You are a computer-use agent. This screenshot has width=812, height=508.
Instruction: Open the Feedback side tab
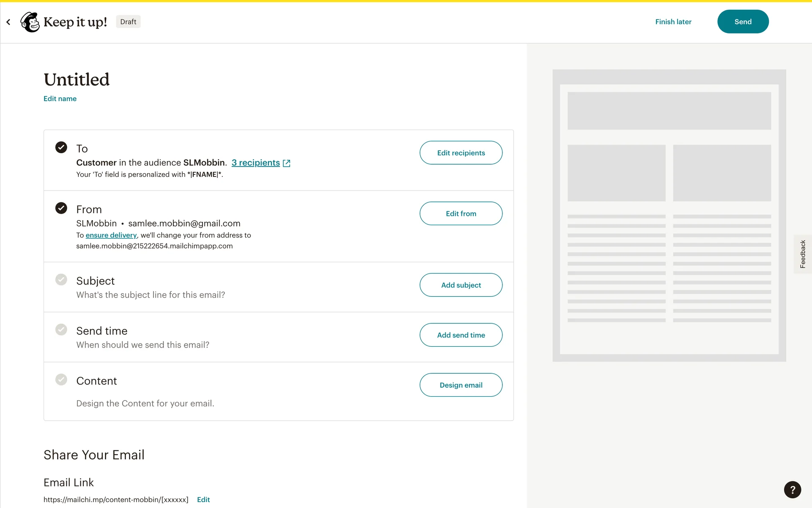click(x=802, y=254)
